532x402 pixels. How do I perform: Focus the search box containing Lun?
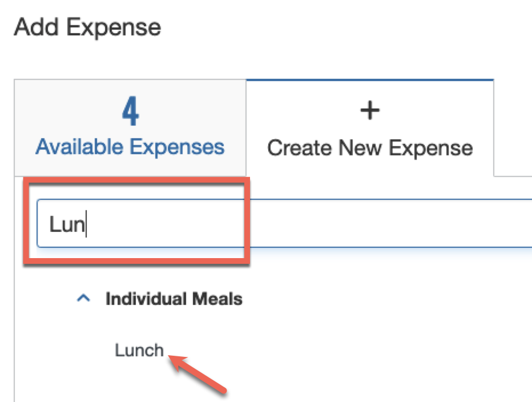(x=284, y=223)
